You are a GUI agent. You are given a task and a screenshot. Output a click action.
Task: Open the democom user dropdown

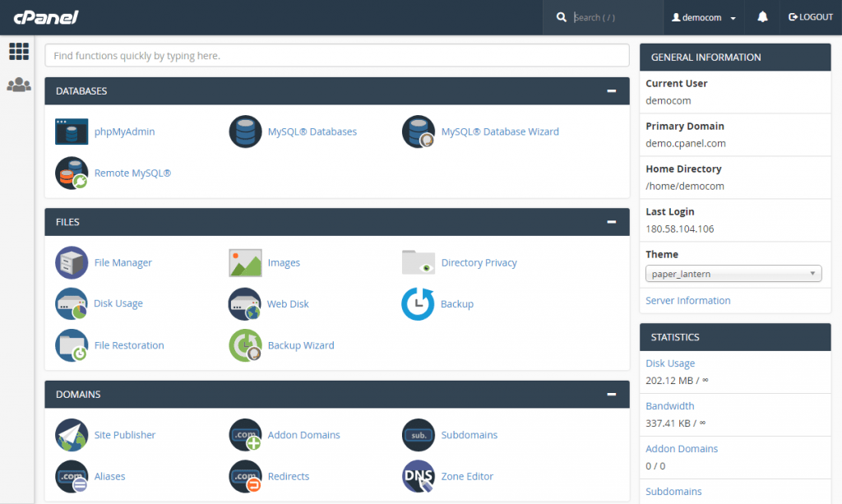point(704,17)
